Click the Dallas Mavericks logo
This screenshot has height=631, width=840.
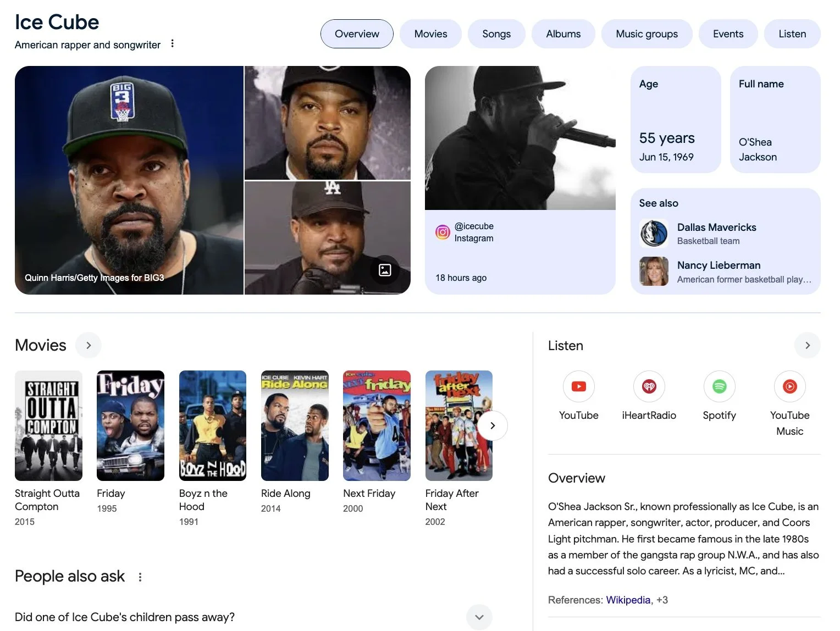coord(654,234)
